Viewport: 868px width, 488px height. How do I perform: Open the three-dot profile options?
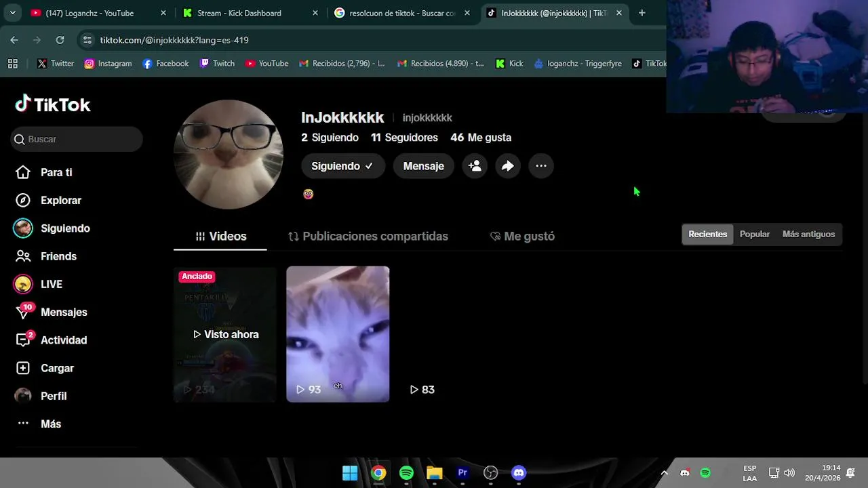pos(541,166)
